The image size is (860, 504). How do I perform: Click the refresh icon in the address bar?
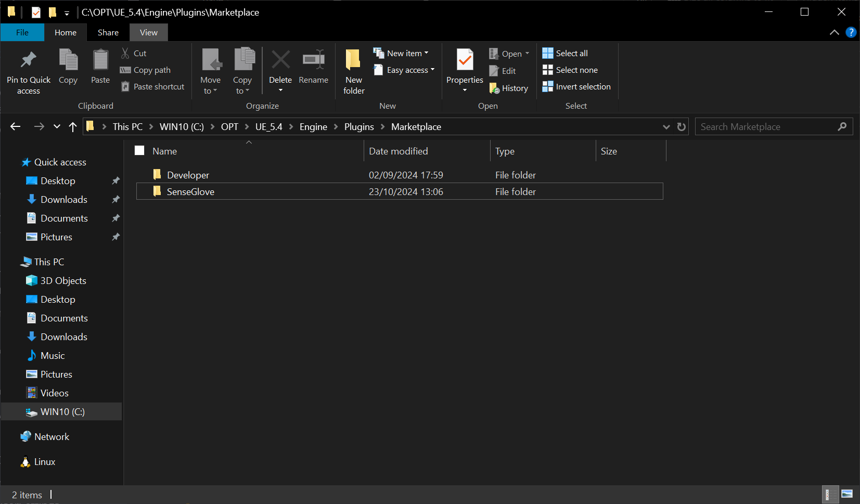coord(682,126)
